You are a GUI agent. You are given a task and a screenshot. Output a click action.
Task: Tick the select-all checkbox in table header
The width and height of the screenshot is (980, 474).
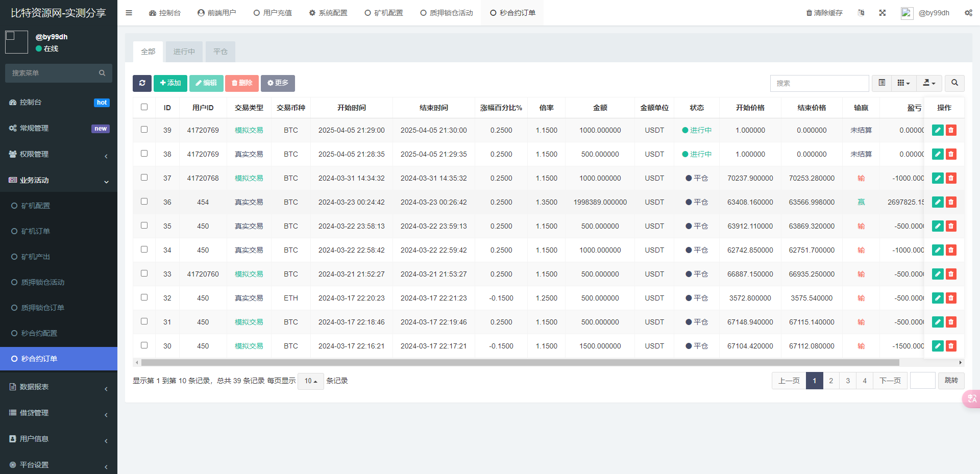(144, 107)
